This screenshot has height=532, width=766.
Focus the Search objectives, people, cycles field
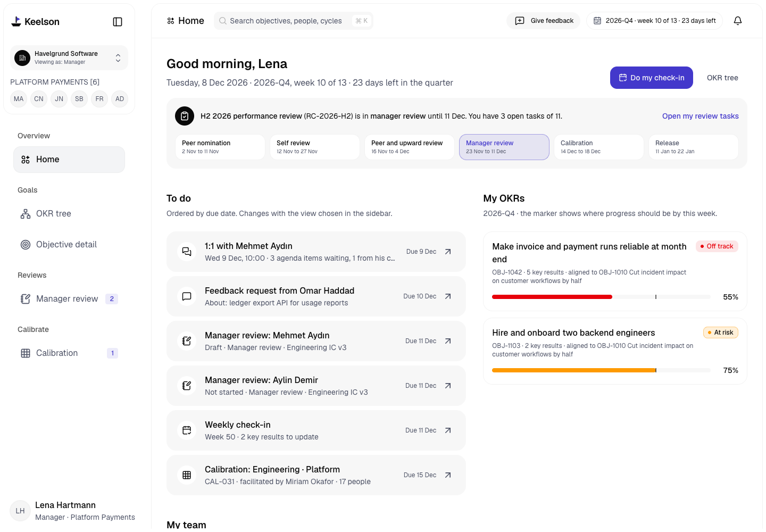pos(293,21)
